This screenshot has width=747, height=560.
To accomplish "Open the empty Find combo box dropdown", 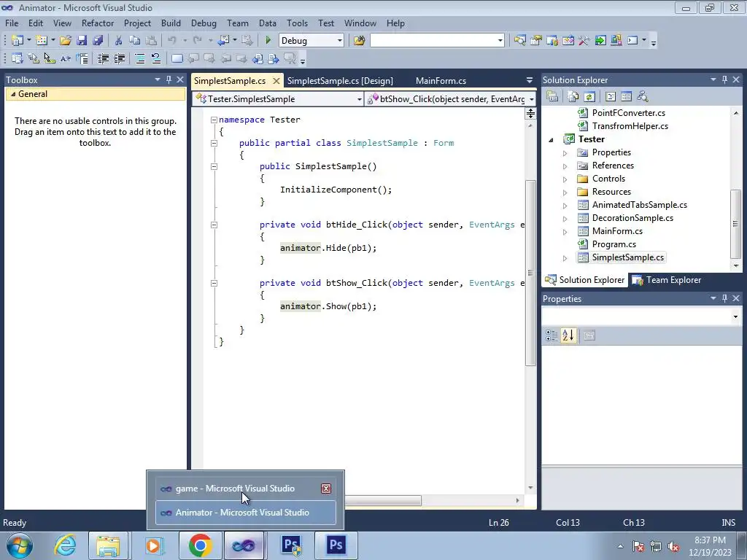I will pos(500,41).
